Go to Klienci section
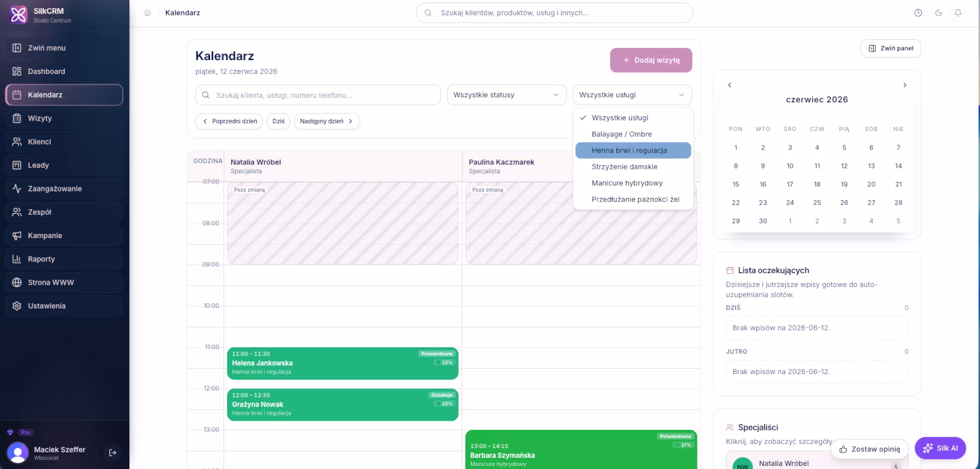980x469 pixels. [x=64, y=141]
